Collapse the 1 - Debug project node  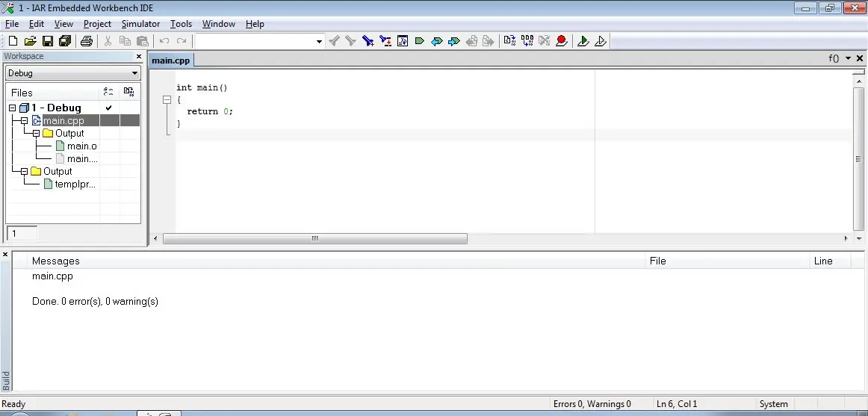click(x=12, y=108)
